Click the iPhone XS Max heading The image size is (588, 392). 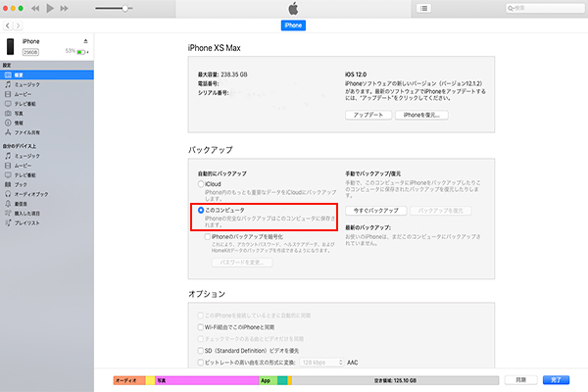tap(214, 48)
